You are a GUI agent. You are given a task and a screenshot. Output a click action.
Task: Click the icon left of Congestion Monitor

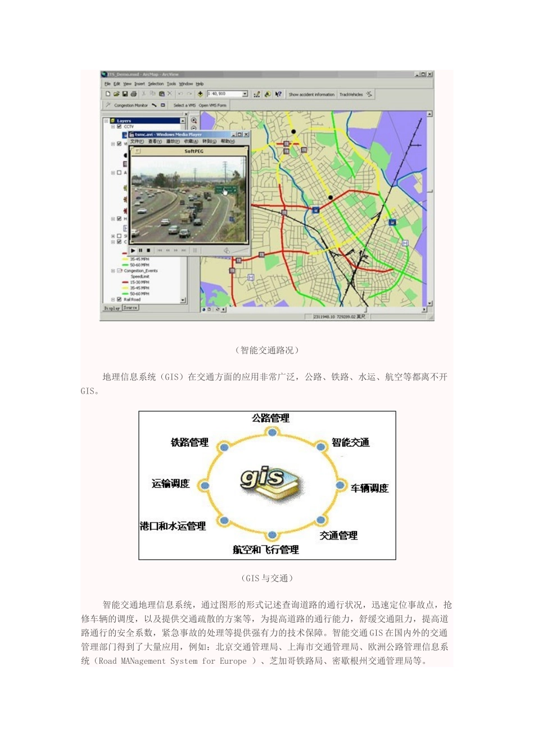pyautogui.click(x=108, y=105)
